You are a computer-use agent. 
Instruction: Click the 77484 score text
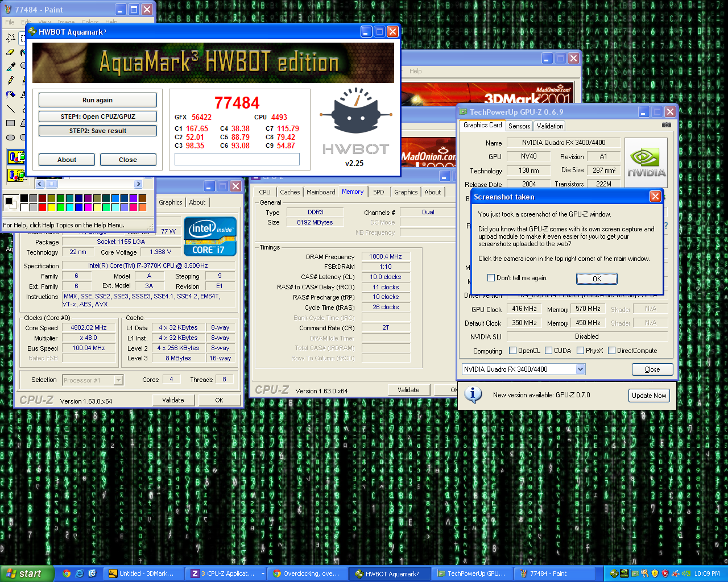pos(237,103)
